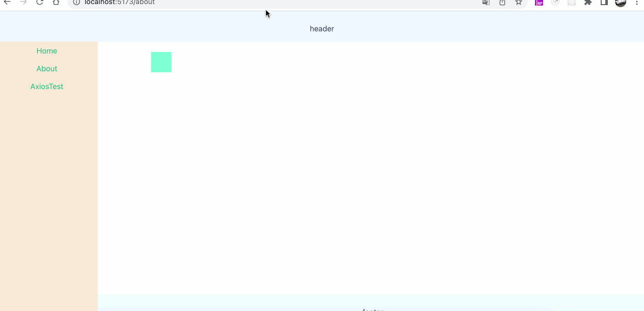644x311 pixels.
Task: Reload the page
Action: [x=40, y=2]
